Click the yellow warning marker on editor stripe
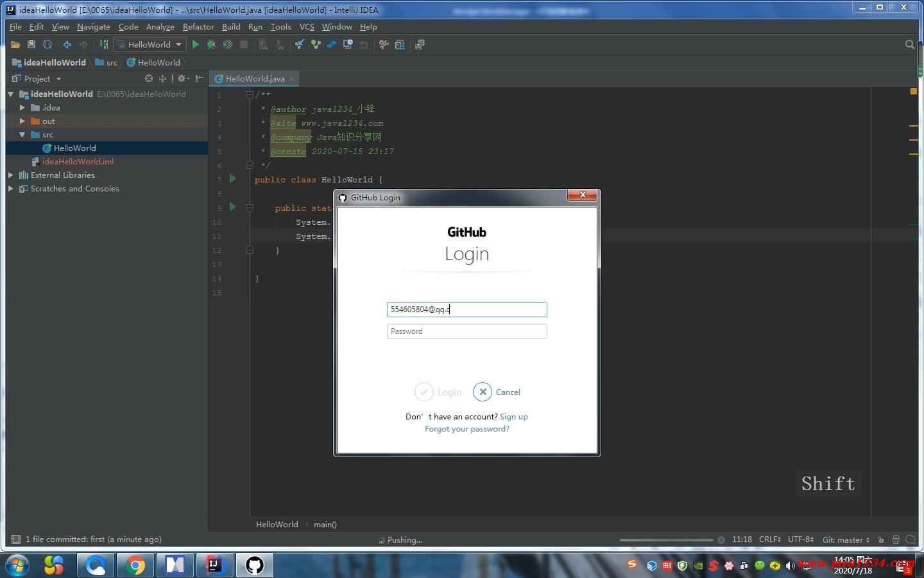Screen dimensions: 924x578 pyautogui.click(x=914, y=91)
